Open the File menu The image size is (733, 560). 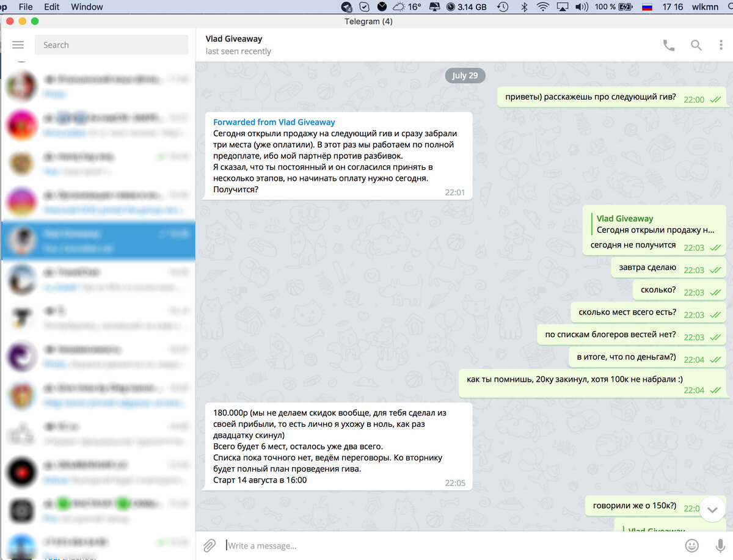[26, 7]
